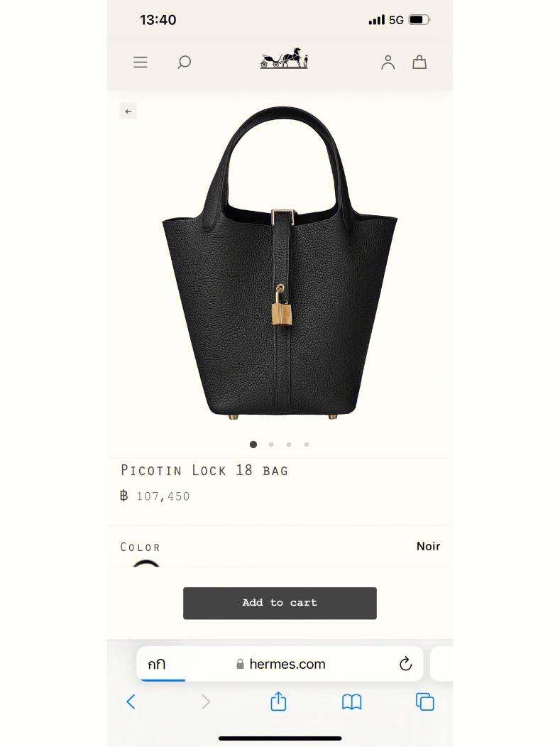The width and height of the screenshot is (560, 747).
Task: Open the Safari share sheet
Action: (278, 702)
